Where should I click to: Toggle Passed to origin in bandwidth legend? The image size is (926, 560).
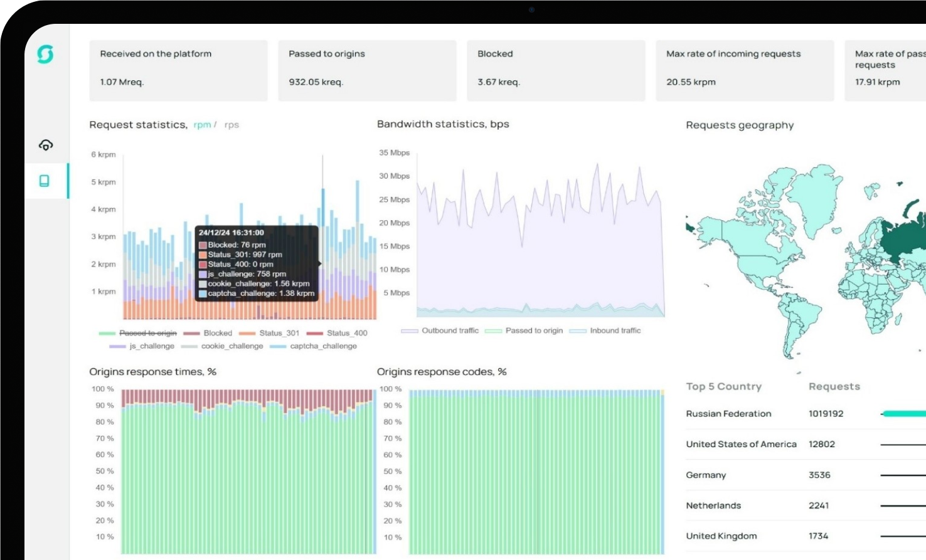pos(524,330)
